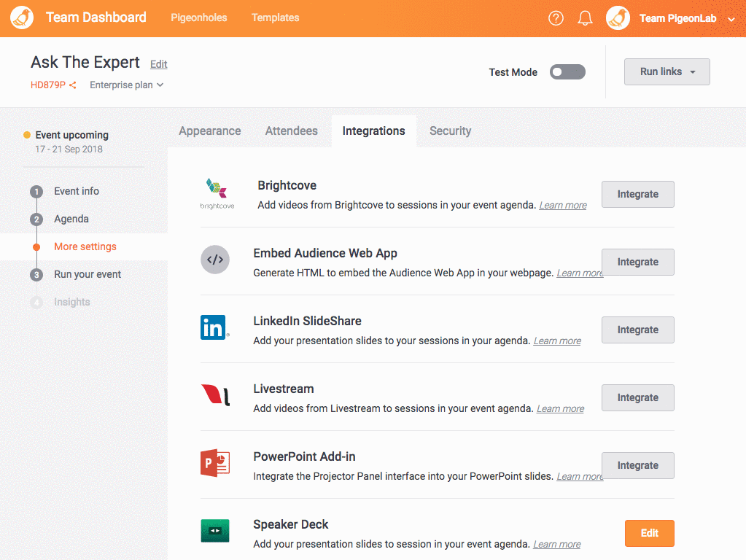
Task: Click the LinkedIn SlideShare logo
Action: 215,327
